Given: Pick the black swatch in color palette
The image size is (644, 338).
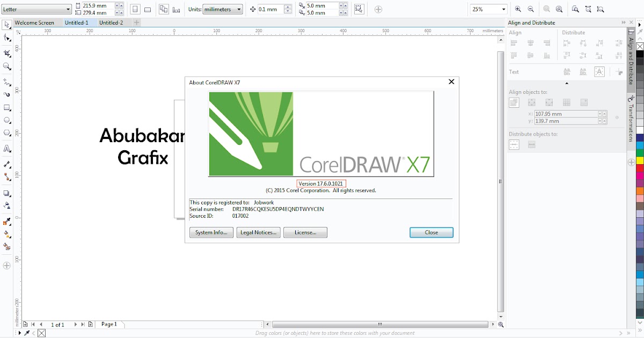Looking at the screenshot, I should [x=640, y=54].
